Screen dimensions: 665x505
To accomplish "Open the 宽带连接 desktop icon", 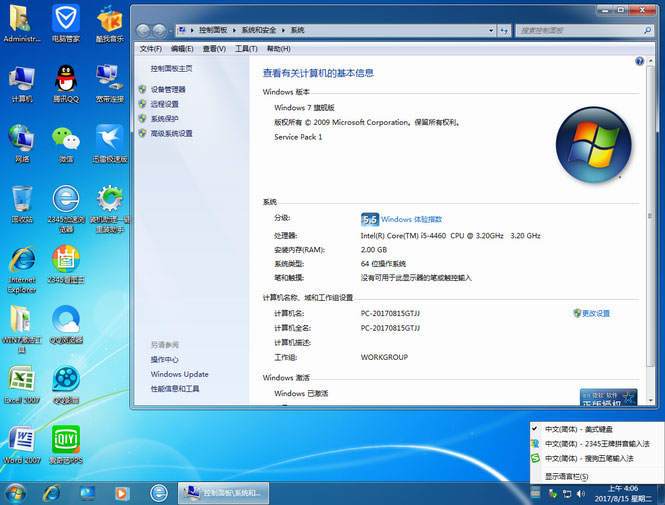I will [x=109, y=84].
